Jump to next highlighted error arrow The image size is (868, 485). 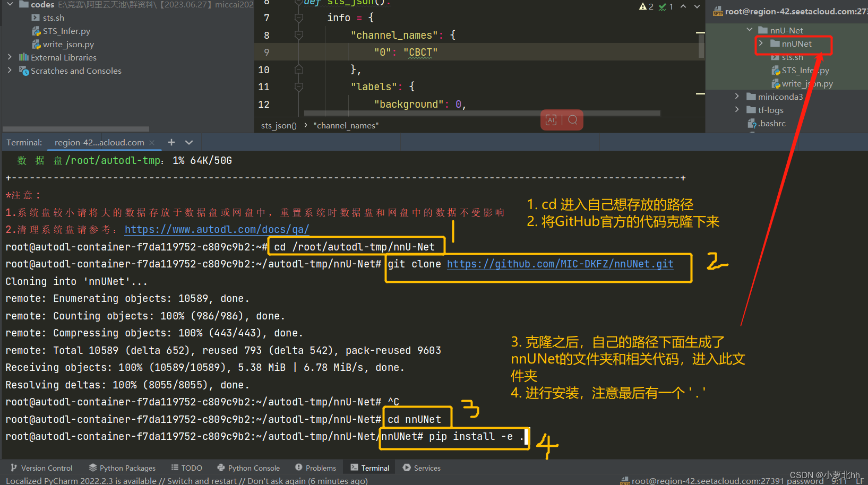[697, 6]
